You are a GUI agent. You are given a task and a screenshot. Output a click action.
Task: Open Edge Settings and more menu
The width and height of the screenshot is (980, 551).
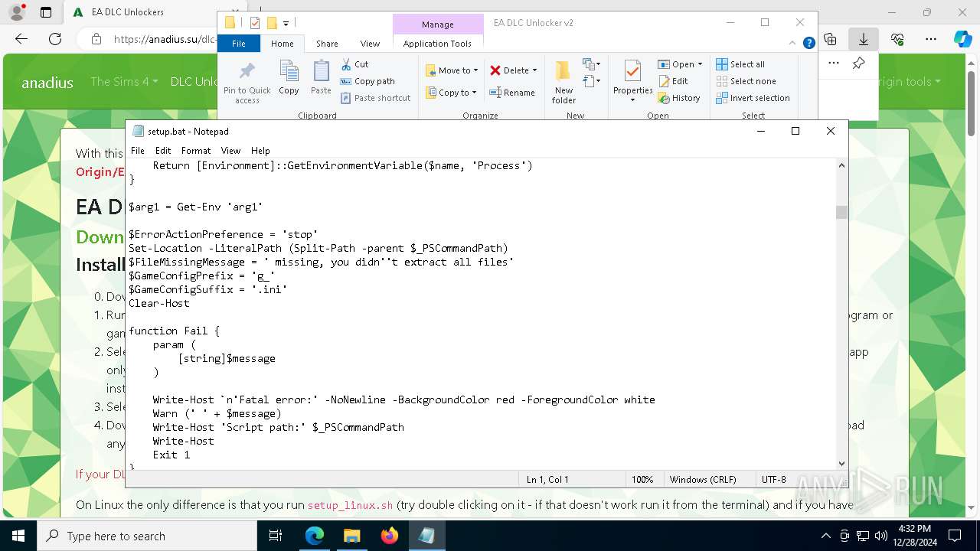[x=931, y=39]
